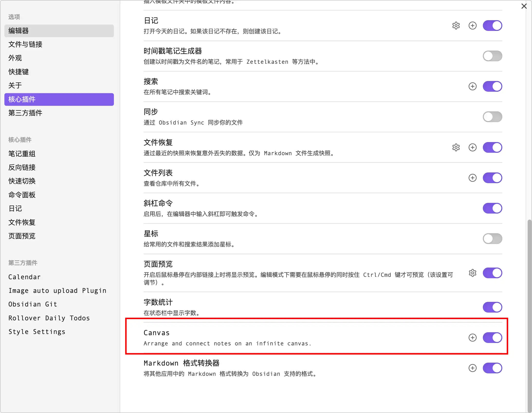Turn on the 同步 plugin switch
532x413 pixels.
tap(492, 117)
